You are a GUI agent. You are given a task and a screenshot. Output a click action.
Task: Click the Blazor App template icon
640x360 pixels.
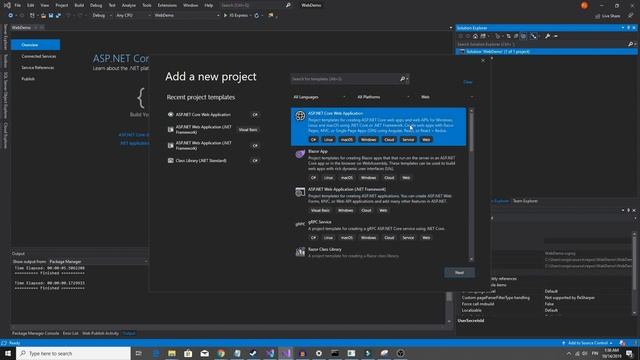[300, 154]
